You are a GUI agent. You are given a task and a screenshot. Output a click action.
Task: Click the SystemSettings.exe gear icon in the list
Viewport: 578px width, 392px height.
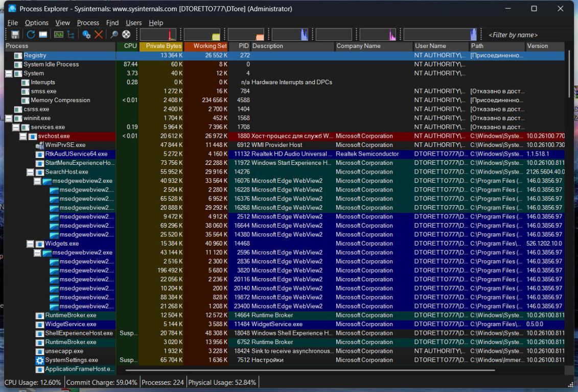click(x=40, y=360)
